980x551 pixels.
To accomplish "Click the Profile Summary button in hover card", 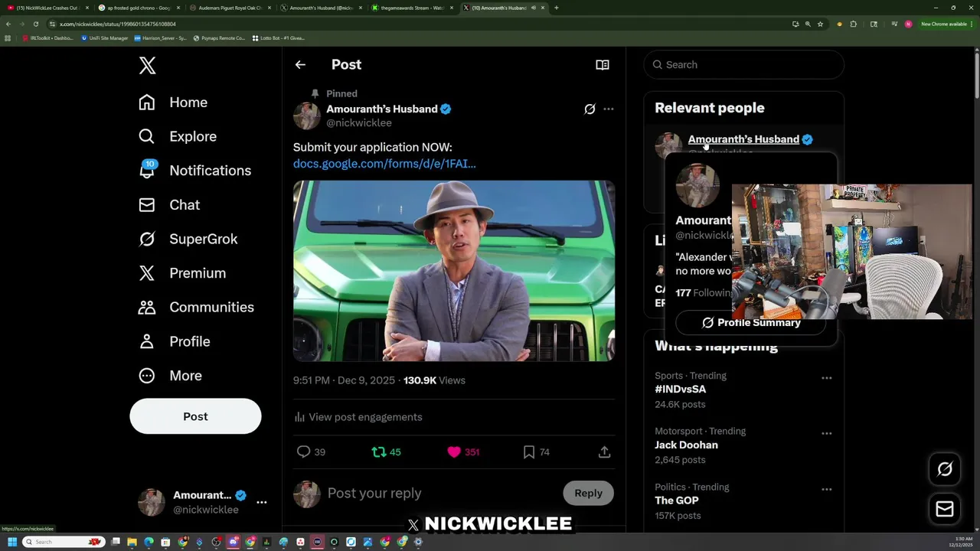I will click(x=751, y=323).
